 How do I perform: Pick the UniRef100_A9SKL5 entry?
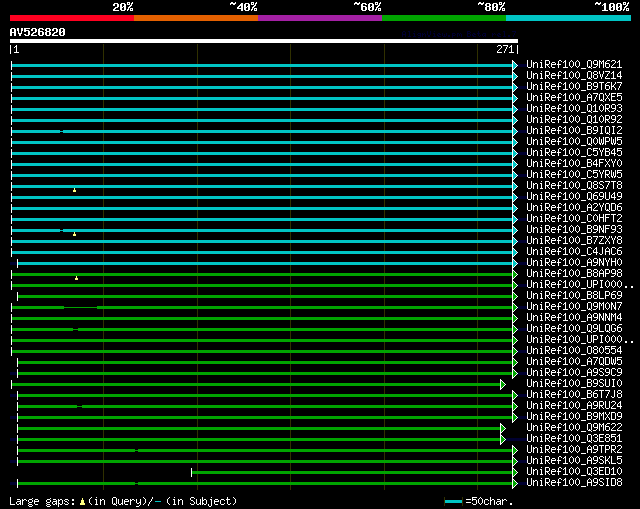(x=574, y=461)
